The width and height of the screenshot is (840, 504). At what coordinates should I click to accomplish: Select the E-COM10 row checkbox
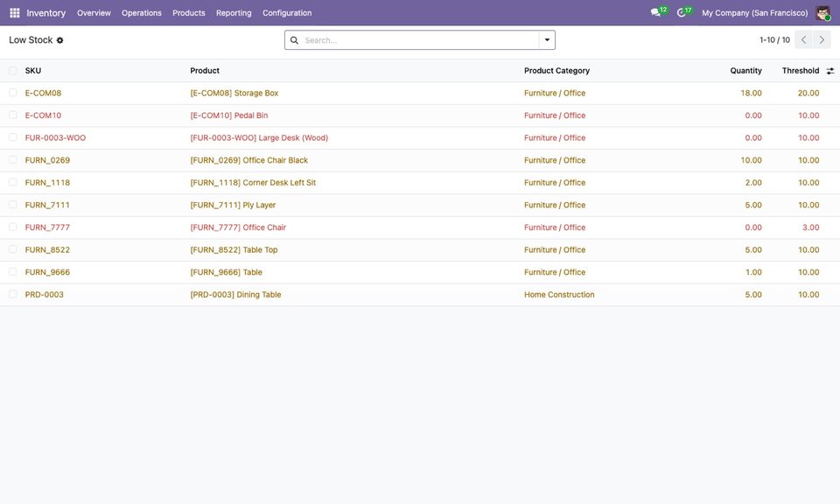(x=13, y=115)
